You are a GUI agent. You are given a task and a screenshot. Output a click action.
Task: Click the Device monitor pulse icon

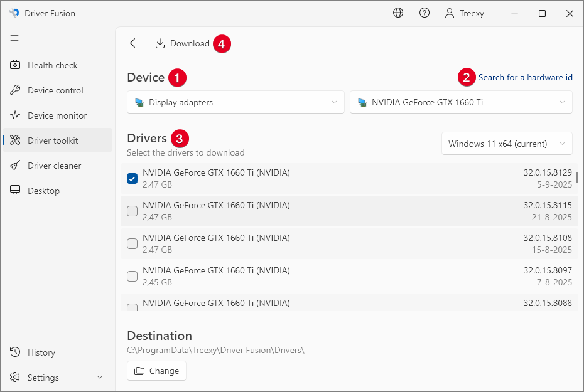tap(15, 115)
